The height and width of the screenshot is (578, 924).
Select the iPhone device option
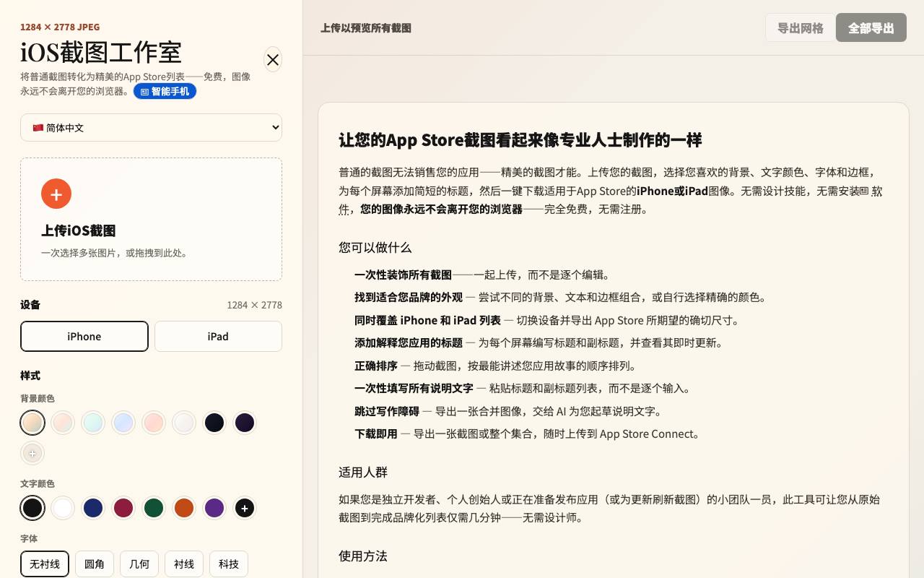[84, 337]
